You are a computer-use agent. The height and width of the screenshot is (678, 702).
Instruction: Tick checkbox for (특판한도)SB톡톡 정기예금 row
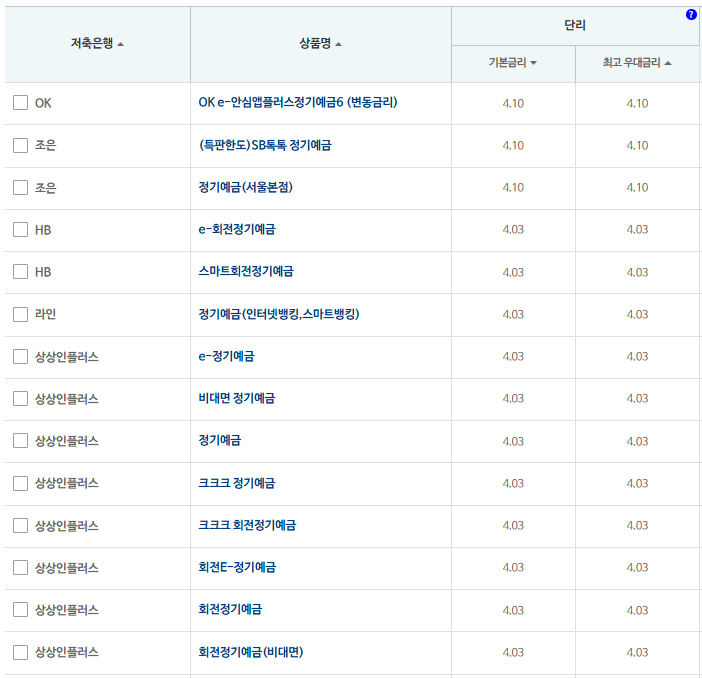click(x=21, y=145)
